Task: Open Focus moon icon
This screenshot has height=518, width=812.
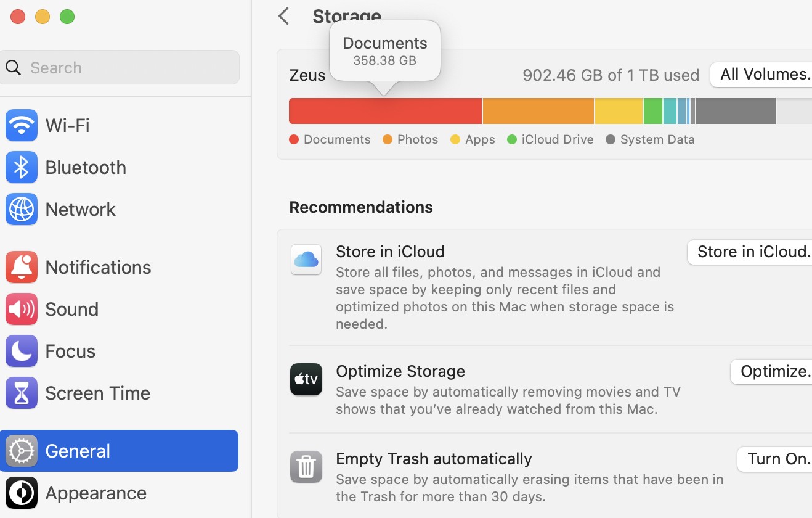Action: click(x=22, y=351)
